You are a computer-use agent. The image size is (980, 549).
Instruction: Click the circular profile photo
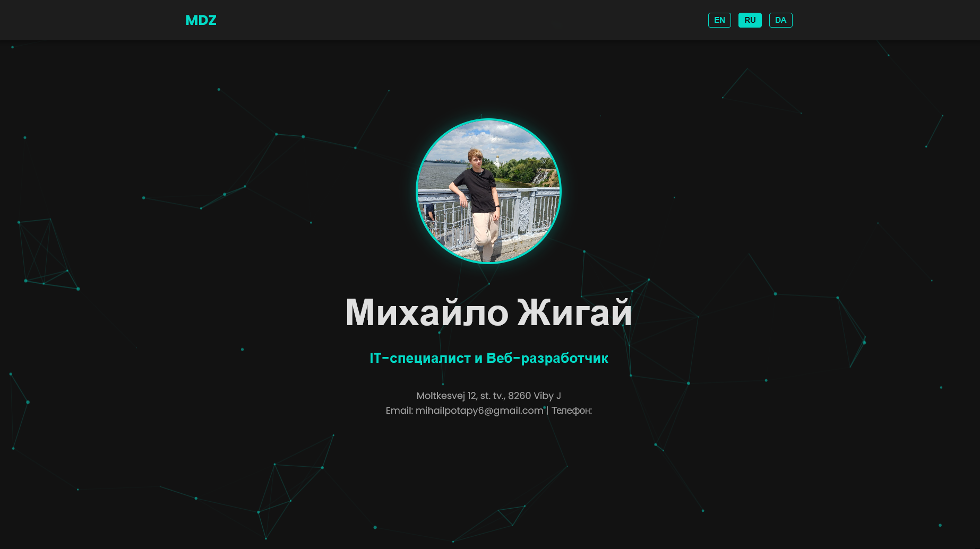488,191
